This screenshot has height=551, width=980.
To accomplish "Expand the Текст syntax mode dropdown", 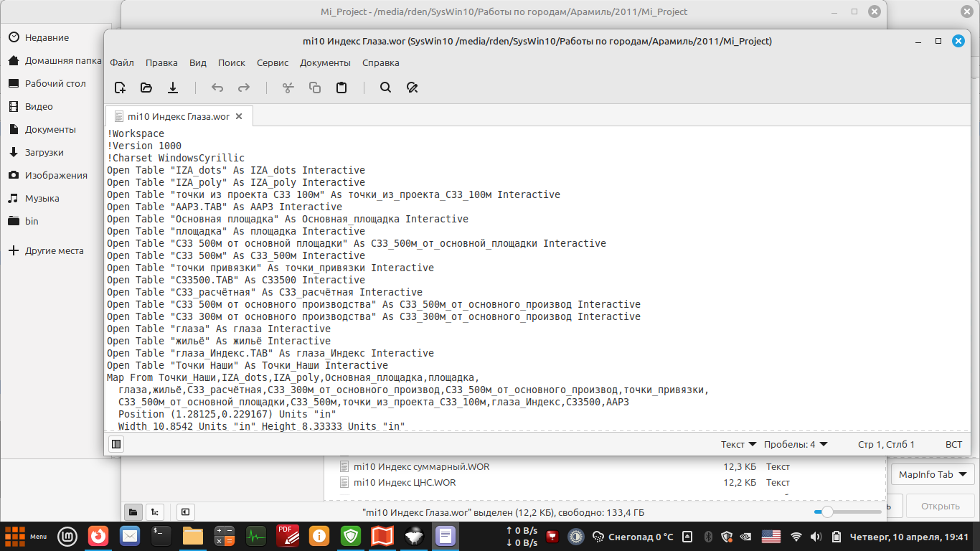I will (738, 444).
